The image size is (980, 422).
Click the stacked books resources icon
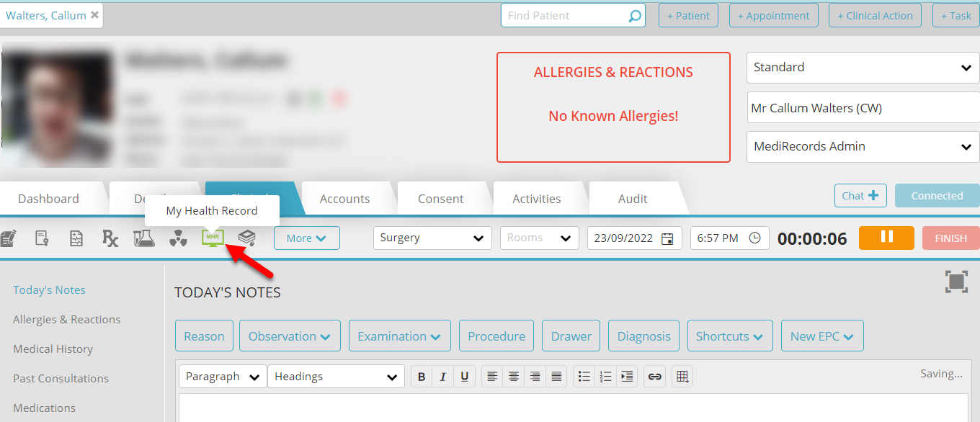point(247,238)
